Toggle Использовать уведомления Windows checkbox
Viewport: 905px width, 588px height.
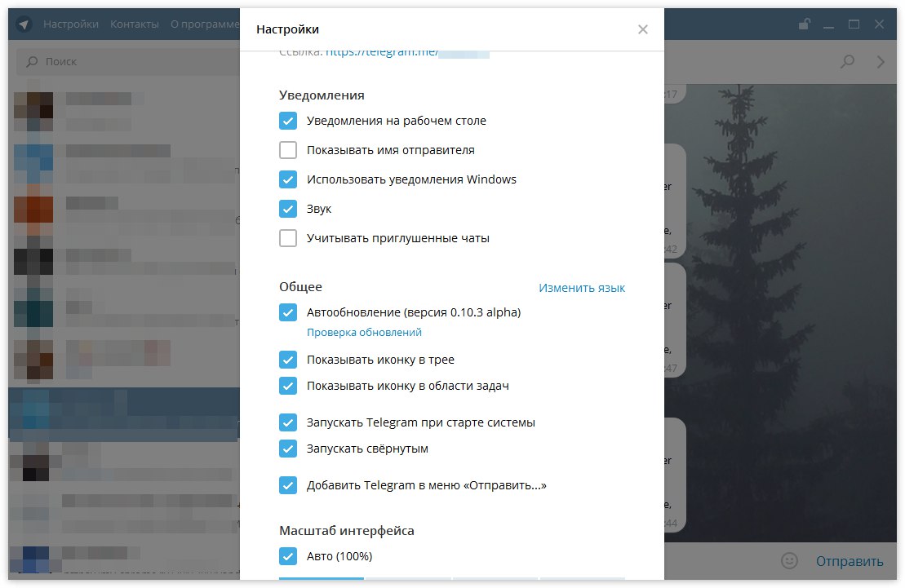pos(288,179)
